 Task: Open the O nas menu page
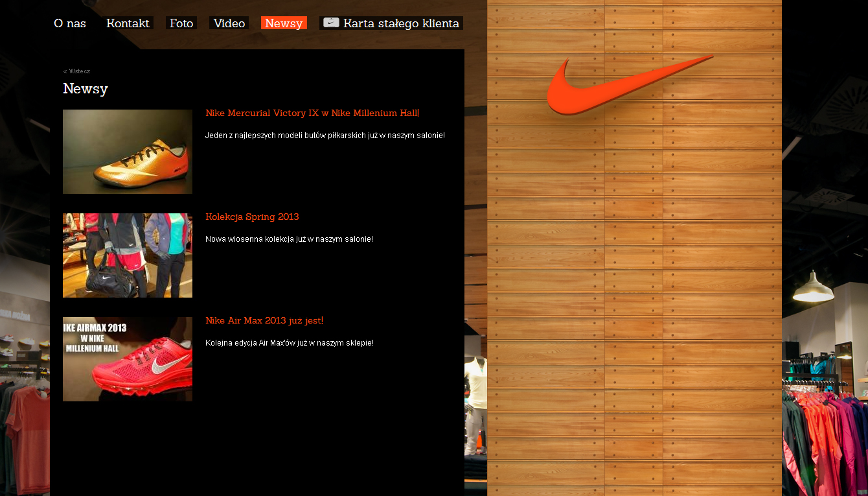tap(70, 23)
